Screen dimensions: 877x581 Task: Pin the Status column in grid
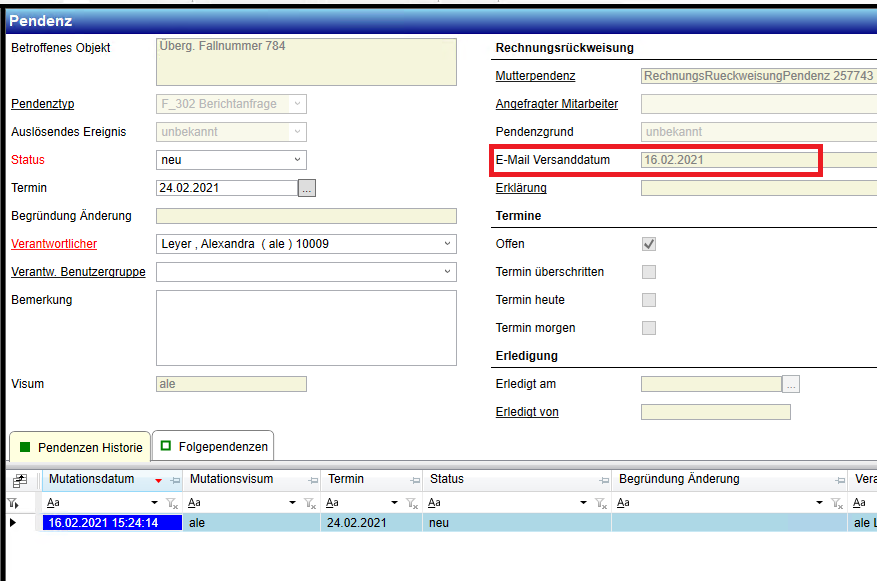604,480
